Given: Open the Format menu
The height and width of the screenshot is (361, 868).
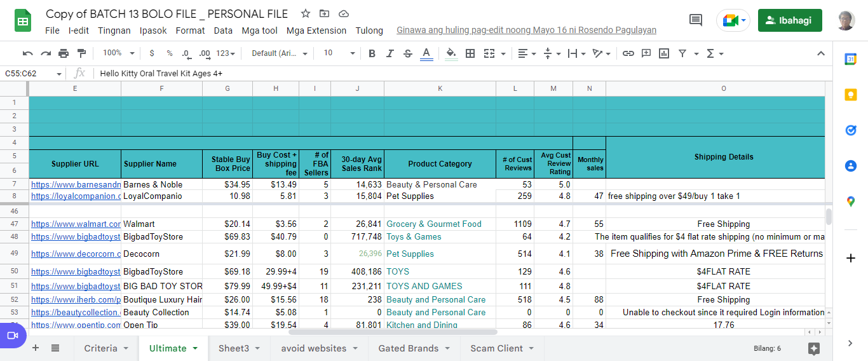Looking at the screenshot, I should coord(190,31).
